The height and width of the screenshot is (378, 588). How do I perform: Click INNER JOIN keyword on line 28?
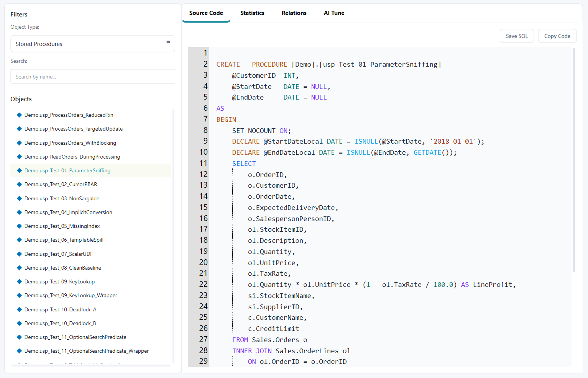click(252, 351)
